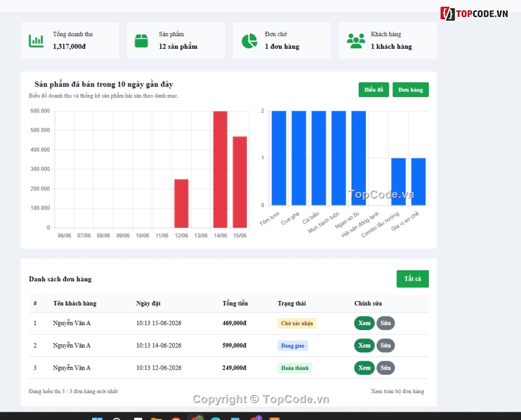Follow Xem toàn bộ đơn hàng link

(398, 391)
